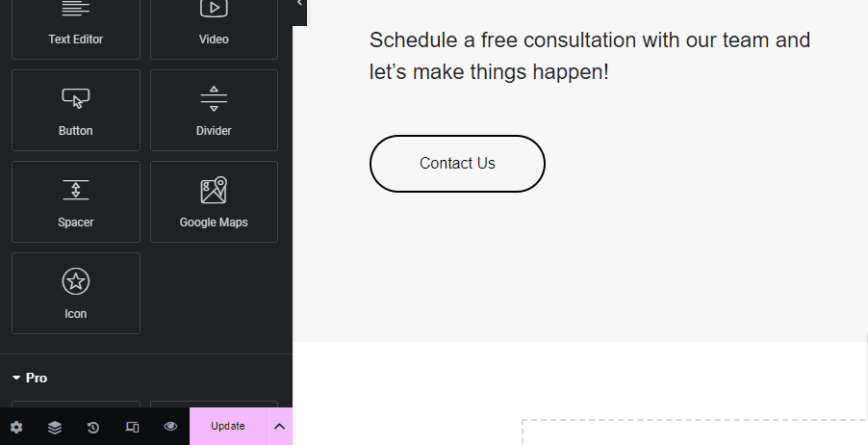868x445 pixels.
Task: Click the Video widget play icon
Action: click(214, 9)
